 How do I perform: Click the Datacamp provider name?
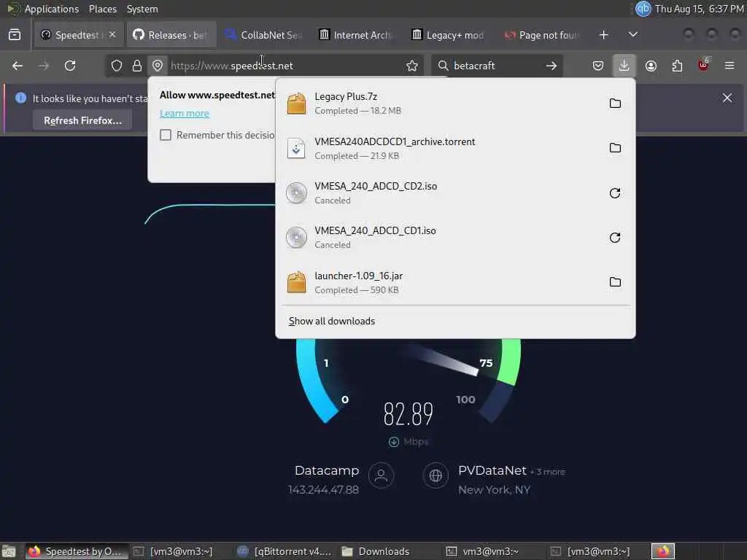pos(327,470)
